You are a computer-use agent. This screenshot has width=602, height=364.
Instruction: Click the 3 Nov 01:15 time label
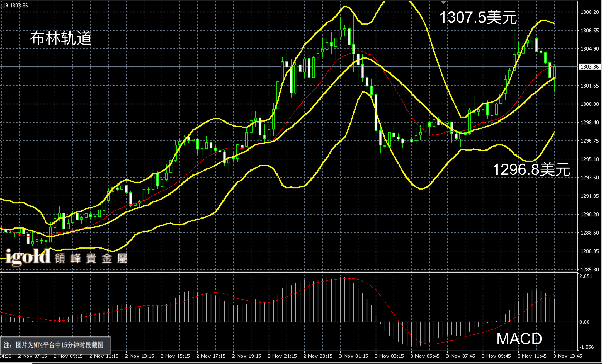pyautogui.click(x=353, y=356)
